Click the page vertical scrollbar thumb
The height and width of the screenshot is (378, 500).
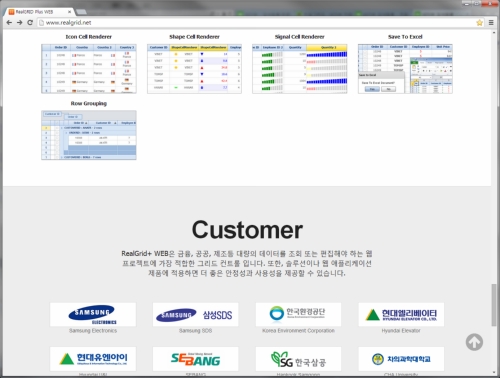pyautogui.click(x=494, y=305)
